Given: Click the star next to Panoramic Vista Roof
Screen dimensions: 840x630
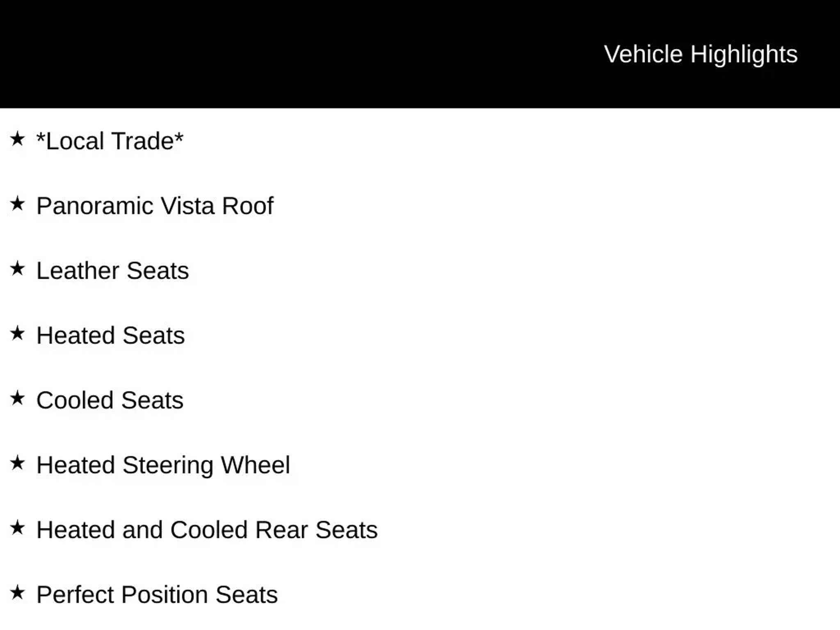Looking at the screenshot, I should point(17,204).
